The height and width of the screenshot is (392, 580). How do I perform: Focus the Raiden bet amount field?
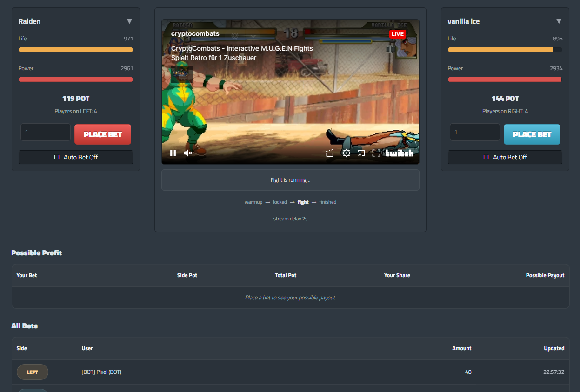click(x=46, y=133)
